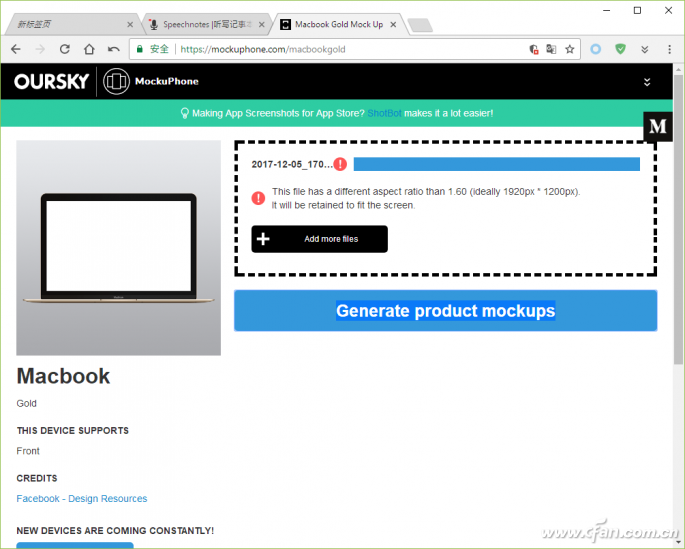Click the scrollbar up arrow
Viewport: 685px width, 549px height.
[678, 69]
